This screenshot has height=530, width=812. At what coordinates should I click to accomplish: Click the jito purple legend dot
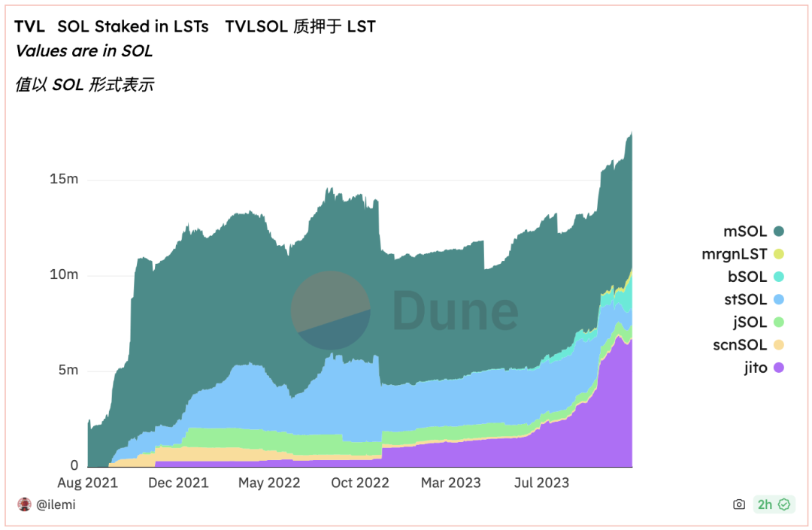pyautogui.click(x=779, y=368)
